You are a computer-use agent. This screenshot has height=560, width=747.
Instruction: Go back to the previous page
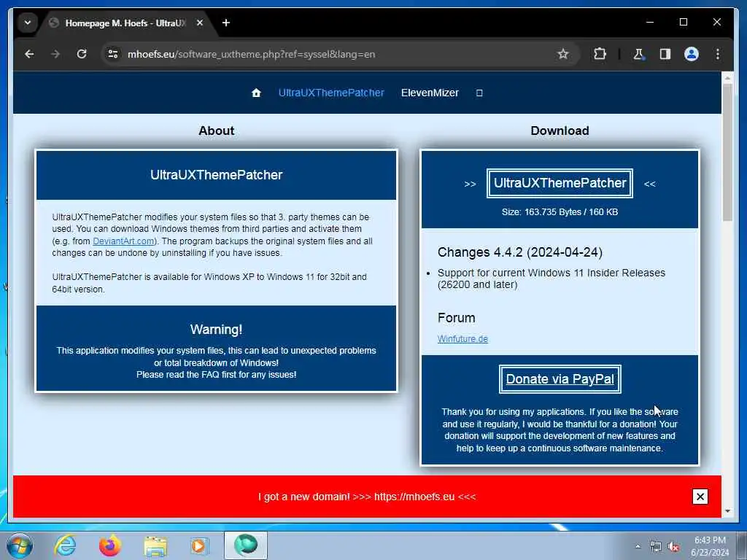point(29,54)
